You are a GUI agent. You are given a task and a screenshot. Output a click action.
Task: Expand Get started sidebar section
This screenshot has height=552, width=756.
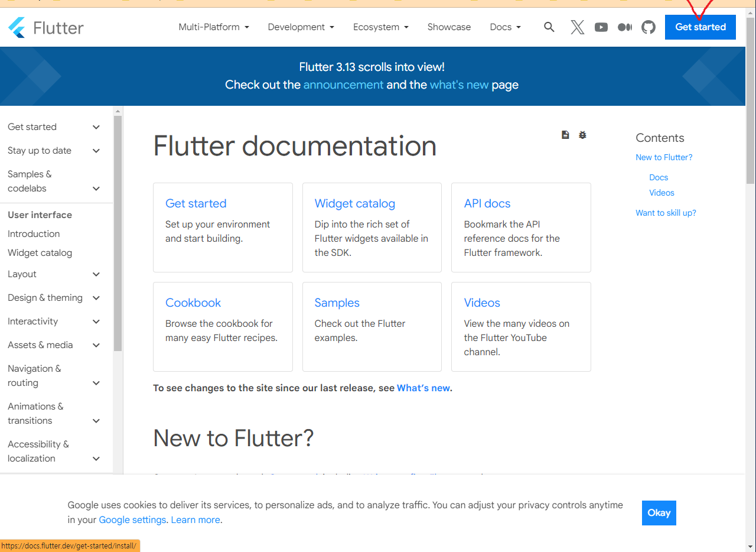[x=54, y=127]
